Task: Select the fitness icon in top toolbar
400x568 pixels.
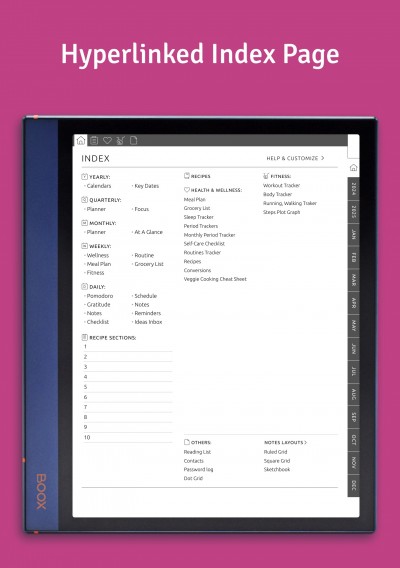Action: coord(120,141)
